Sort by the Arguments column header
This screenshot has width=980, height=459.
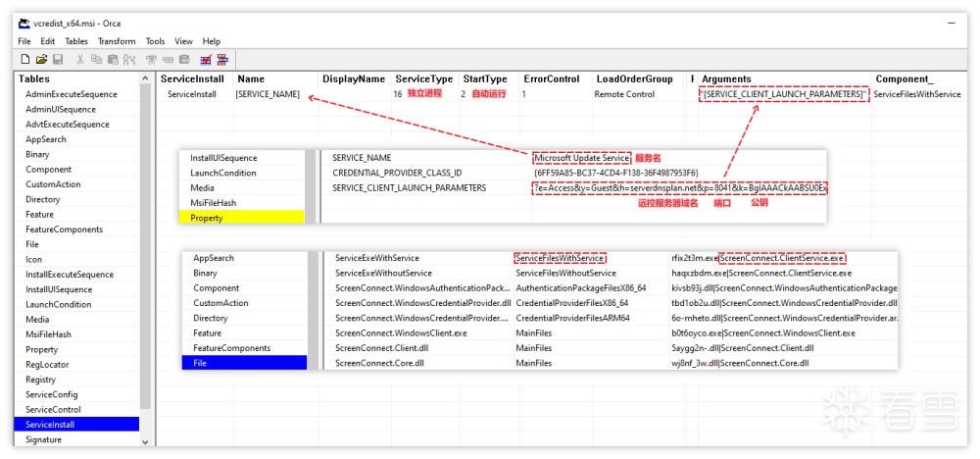(x=726, y=78)
